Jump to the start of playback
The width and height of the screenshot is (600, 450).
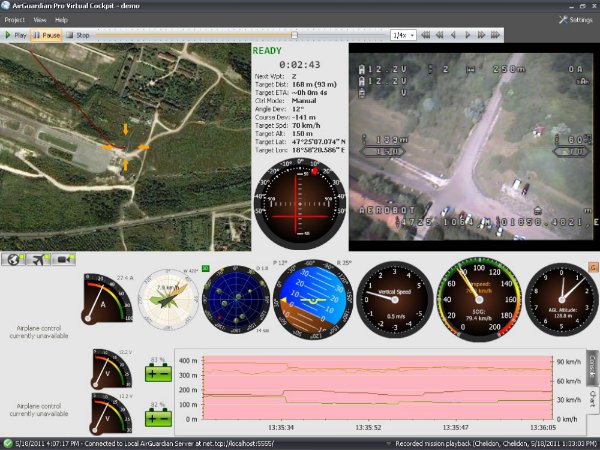click(426, 35)
